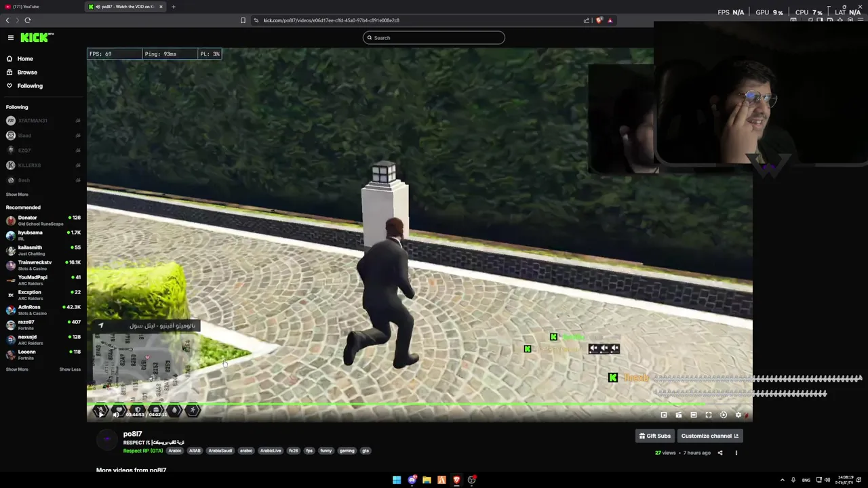Toggle the taskbar microphone icon
The width and height of the screenshot is (868, 488).
[x=793, y=480]
